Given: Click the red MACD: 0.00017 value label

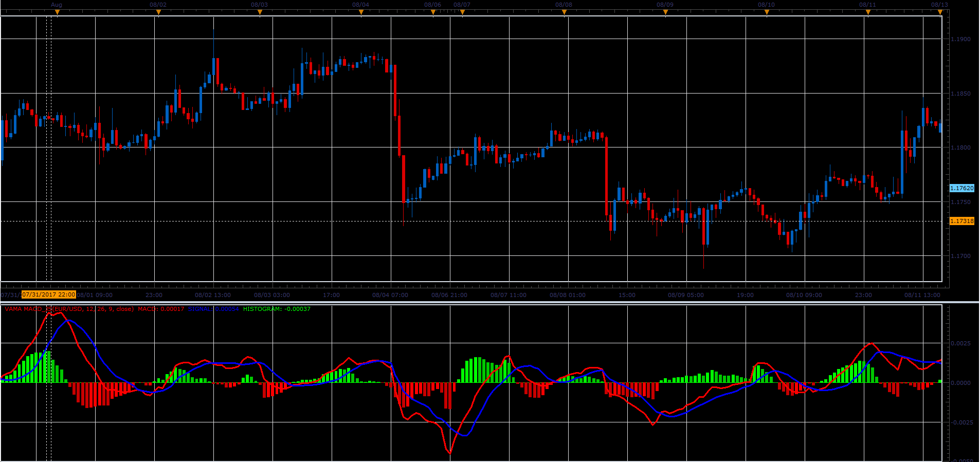Looking at the screenshot, I should (161, 309).
